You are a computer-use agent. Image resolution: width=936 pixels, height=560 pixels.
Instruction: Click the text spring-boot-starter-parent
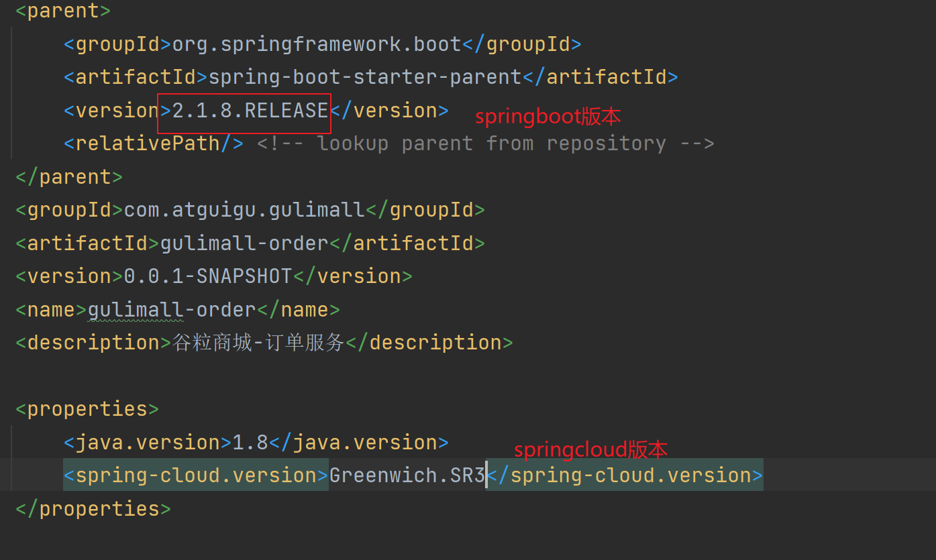pos(366,78)
